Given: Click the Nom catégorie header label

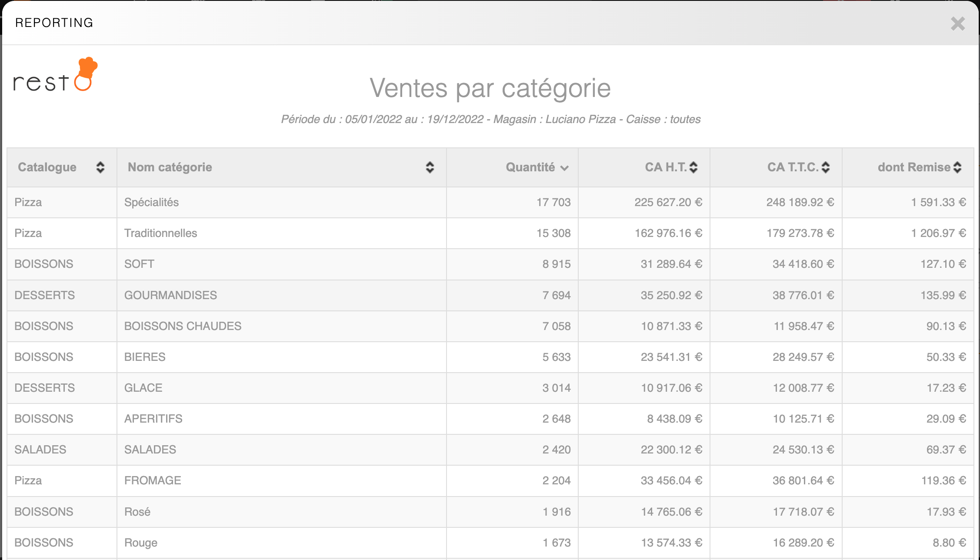Looking at the screenshot, I should click(170, 167).
